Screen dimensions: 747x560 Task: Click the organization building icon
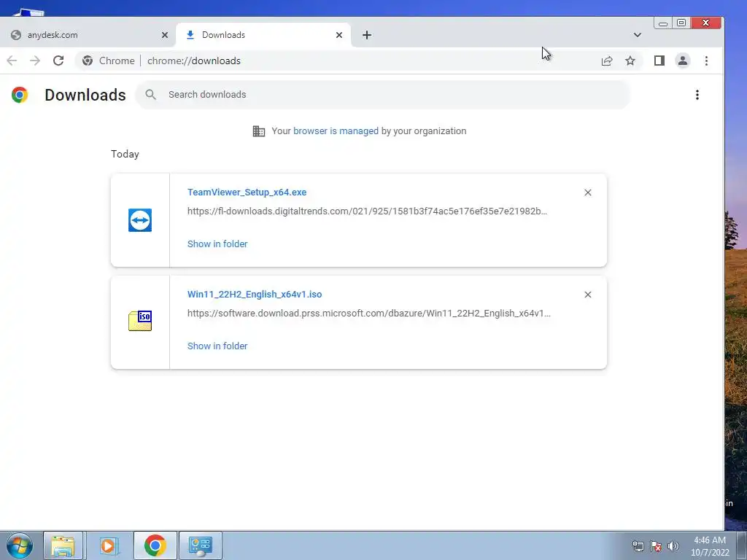[259, 131]
